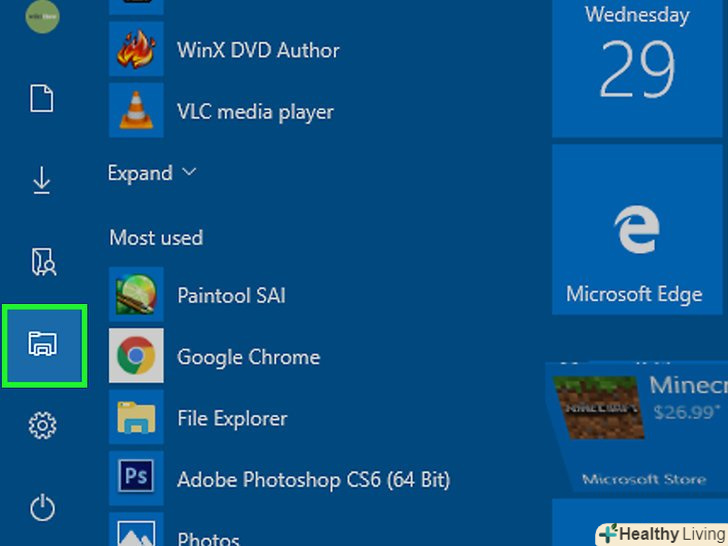Launch the Adobe Photoshop Ps icon
728x546 pixels.
(136, 478)
